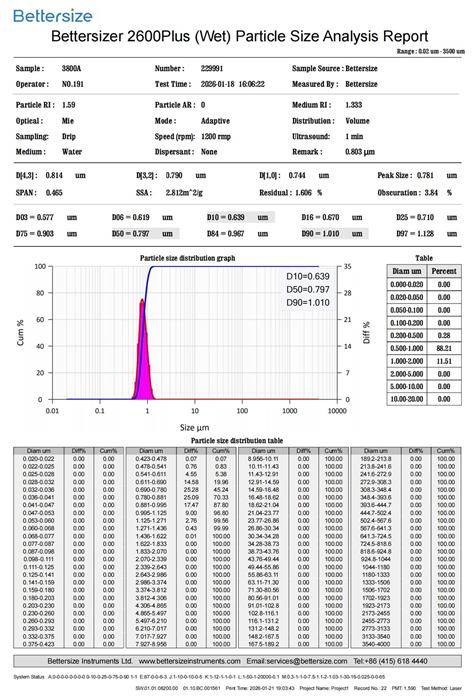473x700 pixels.
Task: Select side table row 0.200-0.500
Action: pos(424,335)
